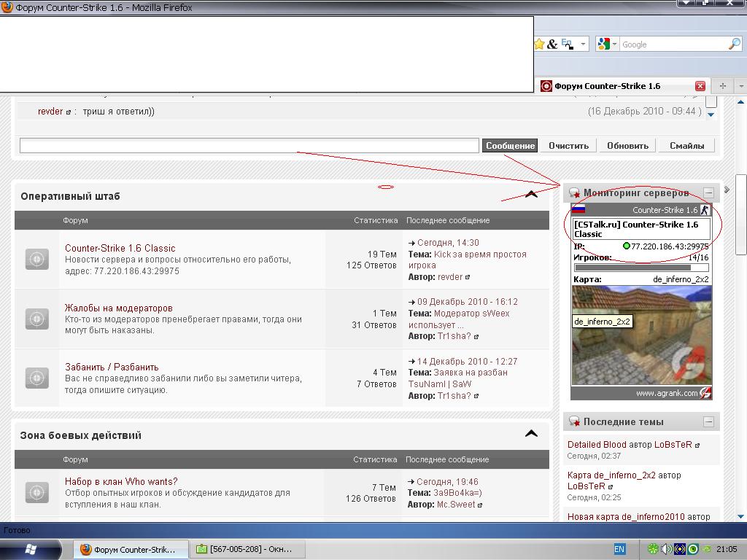Click the Очистить button
The image size is (747, 560).
(568, 146)
